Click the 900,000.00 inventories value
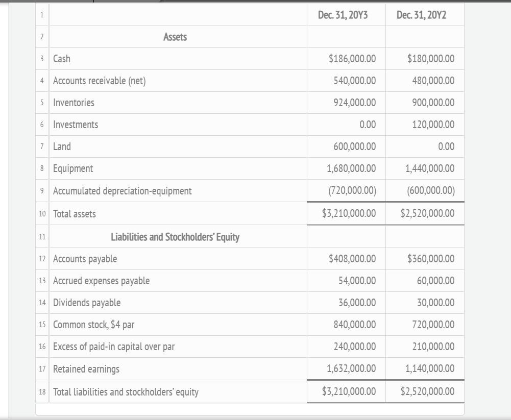 tap(433, 103)
